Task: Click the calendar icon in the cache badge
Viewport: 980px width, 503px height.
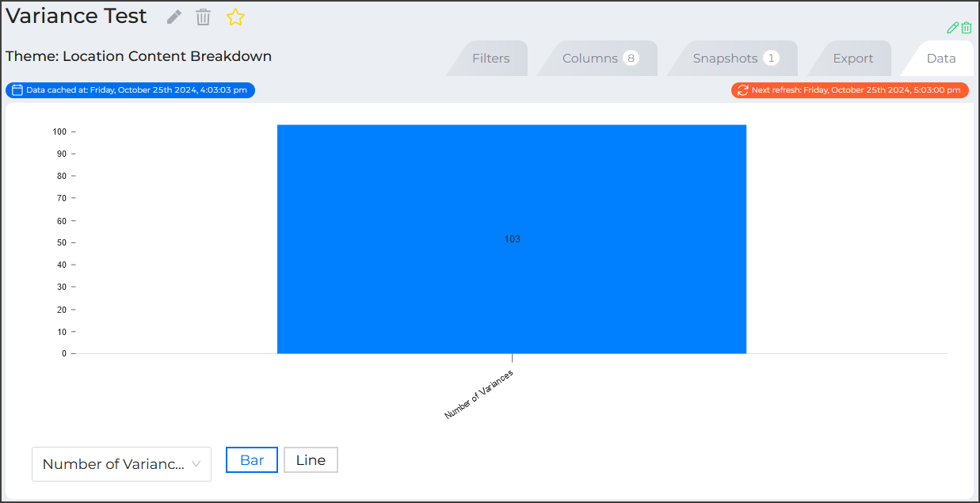Action: pyautogui.click(x=17, y=90)
